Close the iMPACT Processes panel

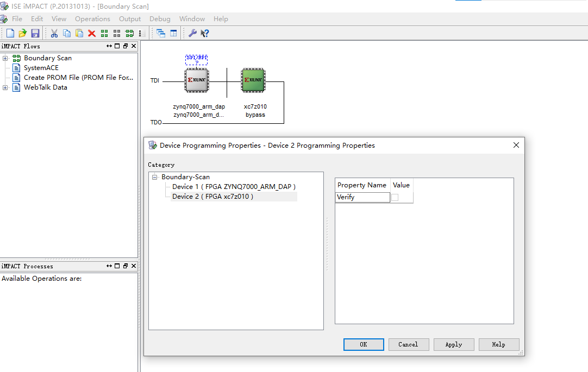[134, 266]
